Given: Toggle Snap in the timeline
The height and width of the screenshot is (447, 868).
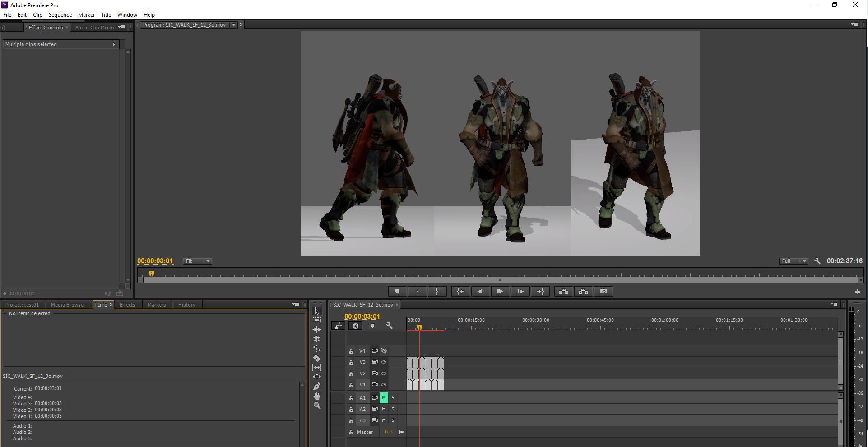Looking at the screenshot, I should coord(355,326).
